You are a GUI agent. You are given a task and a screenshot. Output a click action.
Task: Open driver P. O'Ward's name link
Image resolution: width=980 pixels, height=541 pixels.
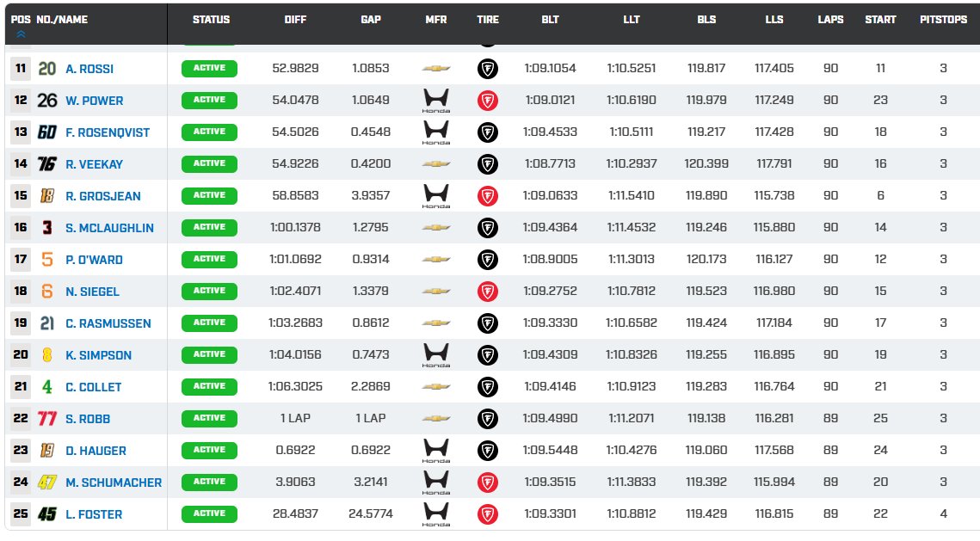(x=94, y=260)
